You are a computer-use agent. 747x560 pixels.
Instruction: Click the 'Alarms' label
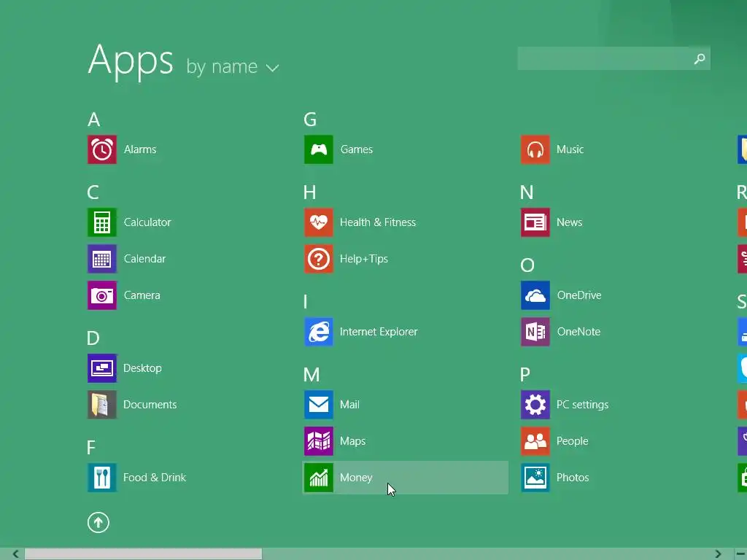(140, 149)
